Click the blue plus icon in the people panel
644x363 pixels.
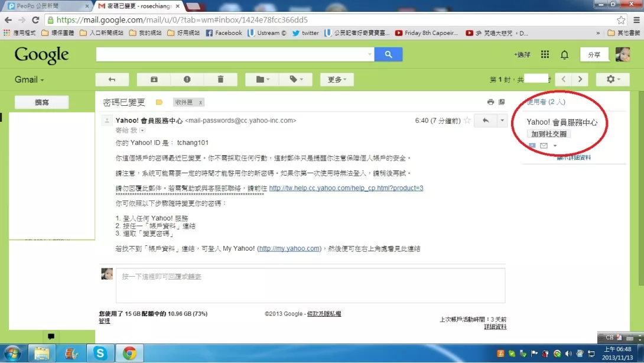pos(532,145)
